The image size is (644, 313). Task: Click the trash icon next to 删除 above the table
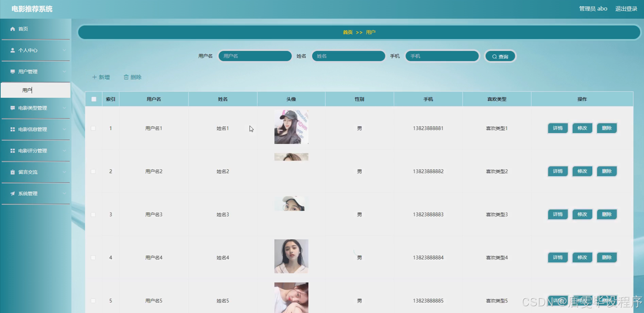click(126, 77)
